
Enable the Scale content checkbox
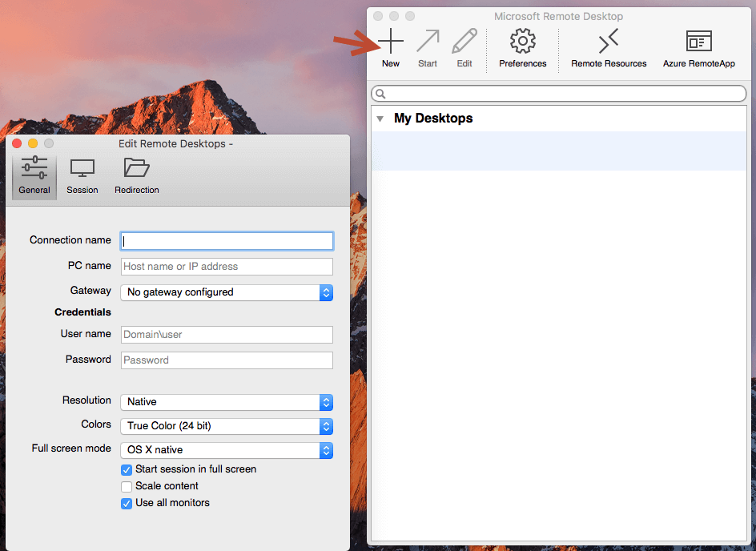click(x=127, y=486)
